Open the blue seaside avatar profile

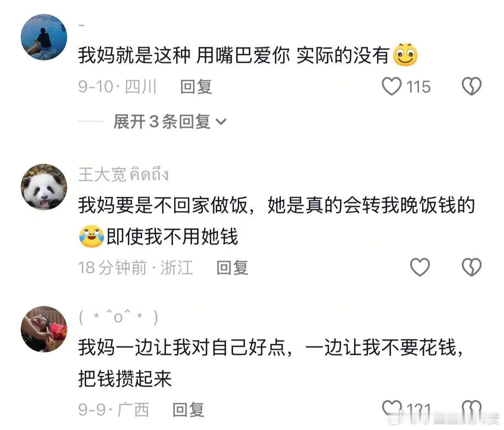(44, 37)
